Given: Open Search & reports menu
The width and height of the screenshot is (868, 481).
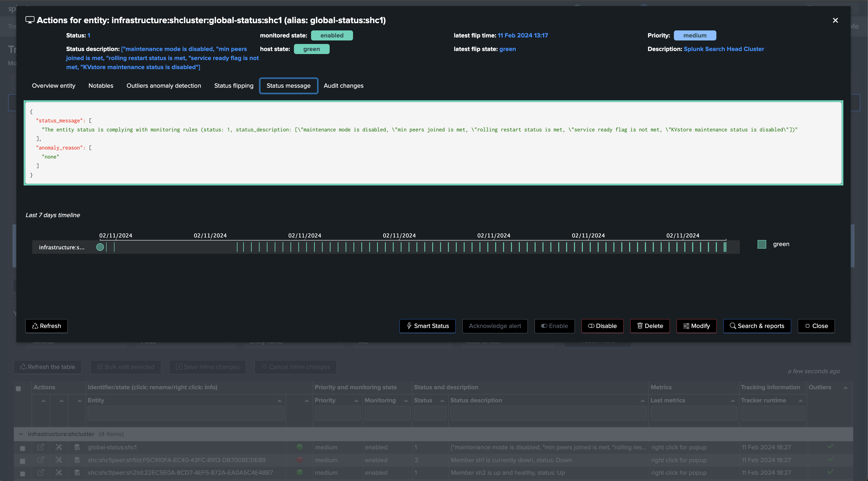Looking at the screenshot, I should pyautogui.click(x=757, y=326).
